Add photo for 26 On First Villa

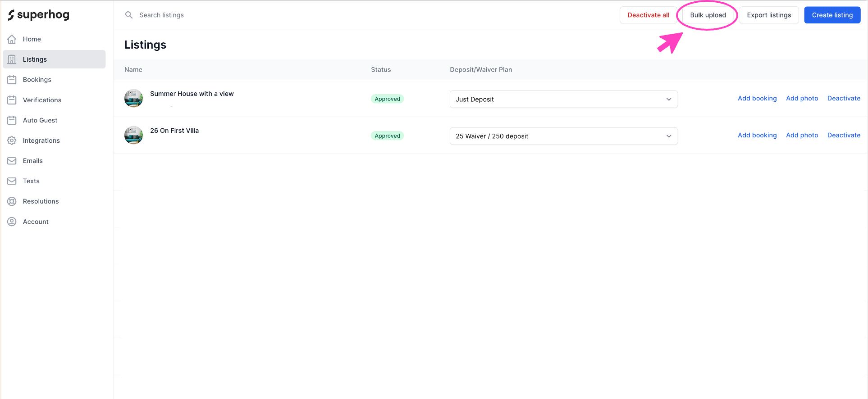802,135
